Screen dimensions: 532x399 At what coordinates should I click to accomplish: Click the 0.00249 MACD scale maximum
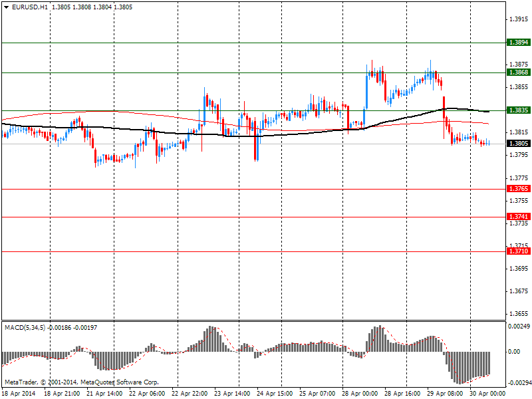519,327
